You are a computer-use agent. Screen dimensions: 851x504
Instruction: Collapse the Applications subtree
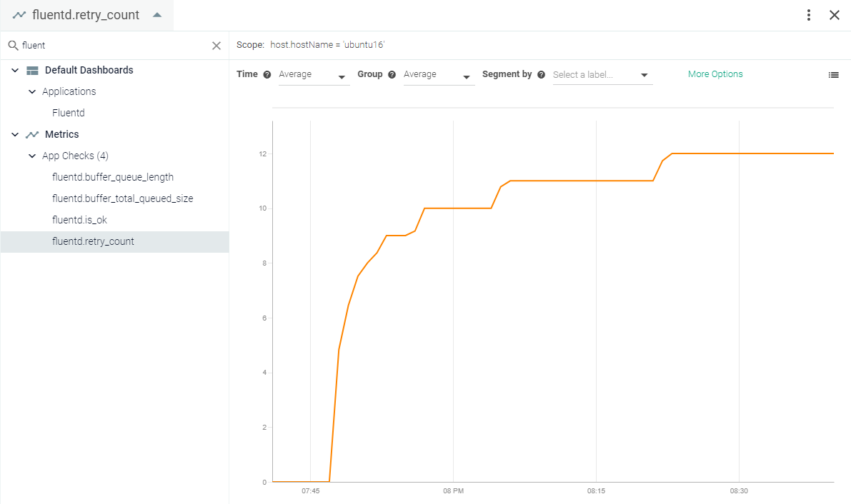click(x=32, y=91)
